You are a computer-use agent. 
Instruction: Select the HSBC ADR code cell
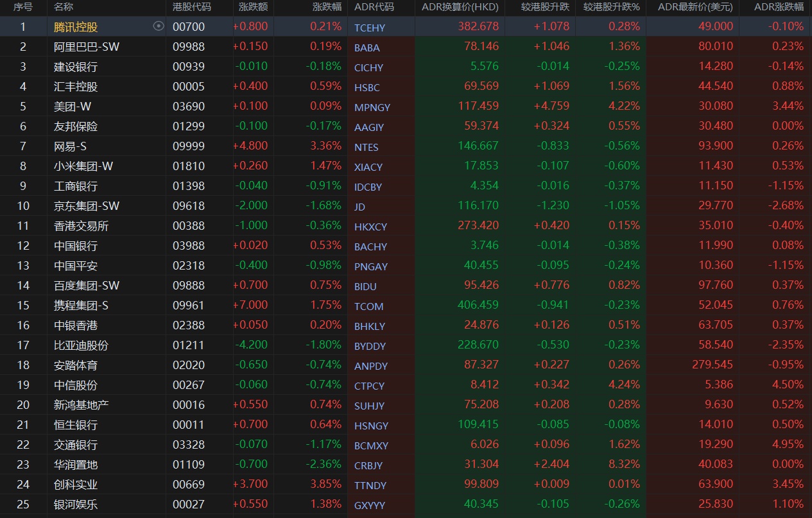(367, 87)
